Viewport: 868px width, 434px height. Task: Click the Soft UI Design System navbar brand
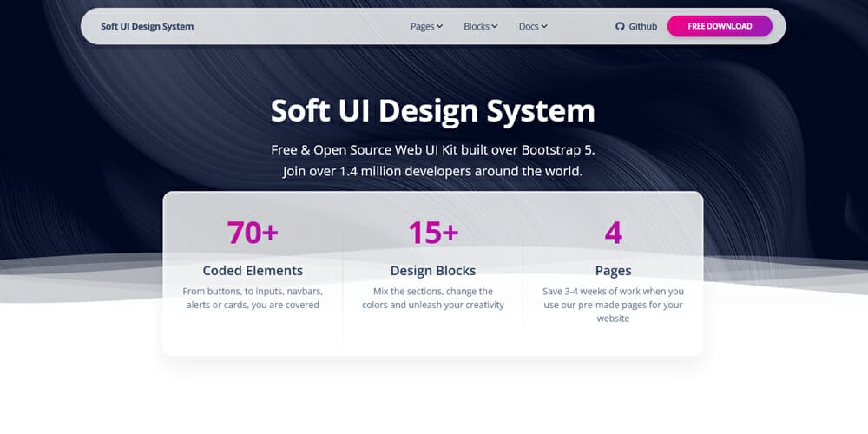click(148, 26)
